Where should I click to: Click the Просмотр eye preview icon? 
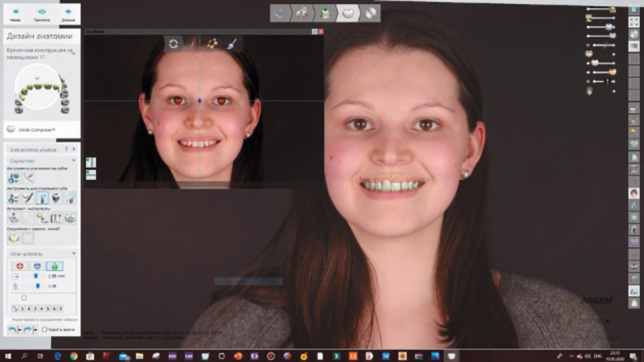point(42,13)
